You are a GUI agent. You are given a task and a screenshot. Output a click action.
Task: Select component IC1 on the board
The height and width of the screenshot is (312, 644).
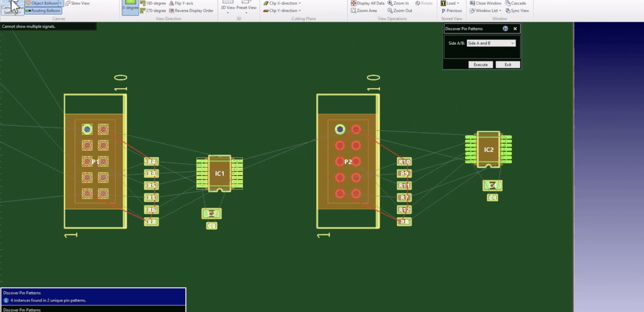pos(220,173)
